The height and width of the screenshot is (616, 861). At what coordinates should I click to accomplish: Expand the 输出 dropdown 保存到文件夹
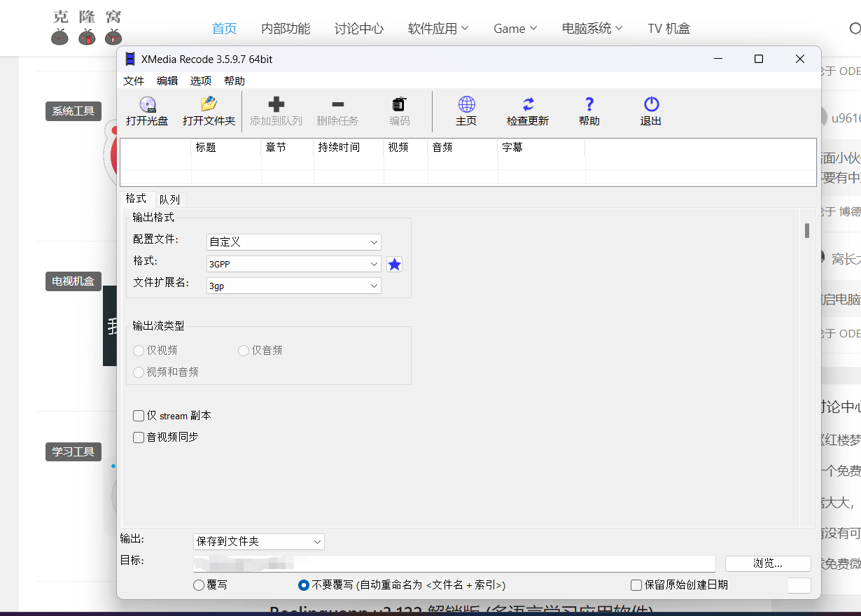[x=259, y=542]
